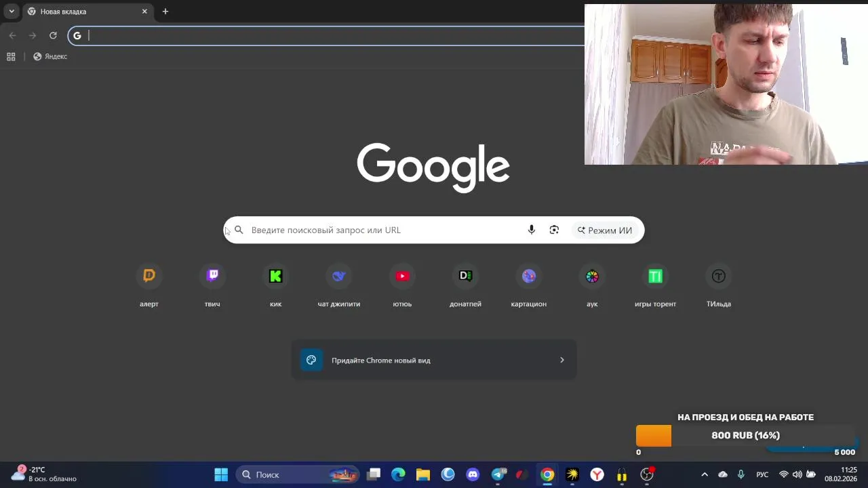Viewport: 868px width, 488px height.
Task: Reload the page
Action: [53, 35]
